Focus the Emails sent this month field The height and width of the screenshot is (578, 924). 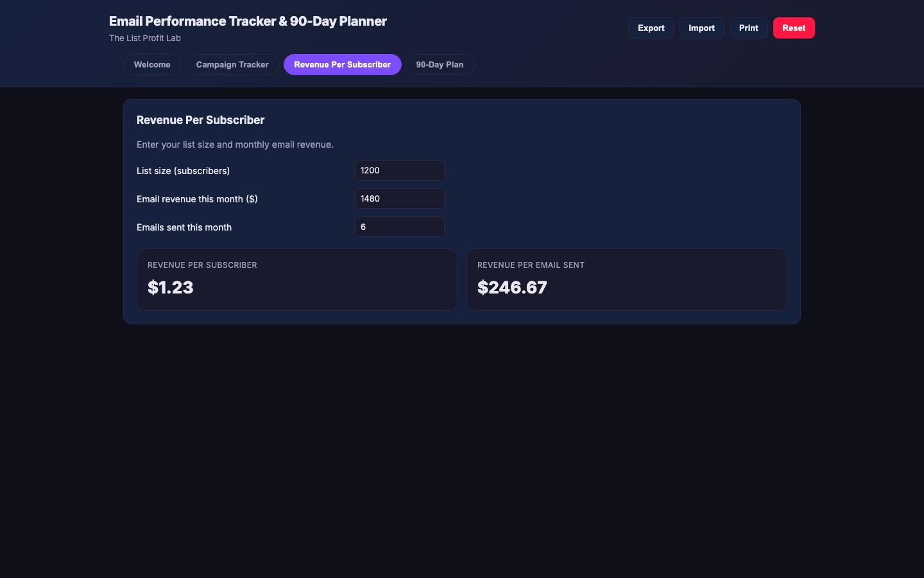pyautogui.click(x=400, y=227)
